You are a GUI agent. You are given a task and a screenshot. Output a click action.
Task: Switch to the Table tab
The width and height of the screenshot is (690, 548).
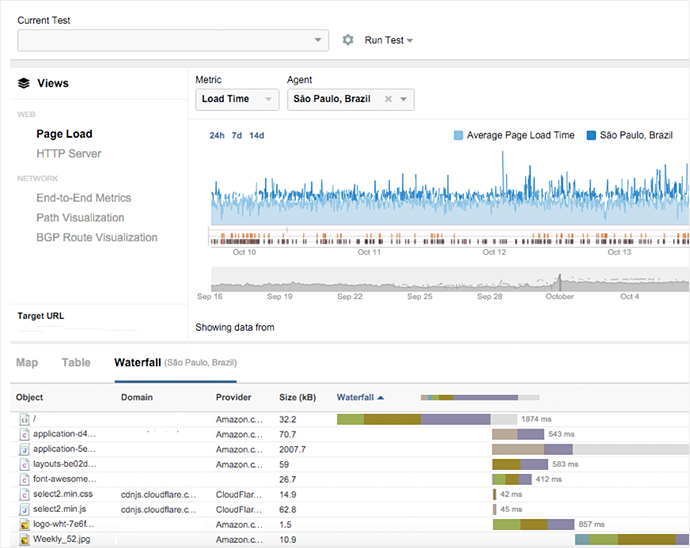76,363
